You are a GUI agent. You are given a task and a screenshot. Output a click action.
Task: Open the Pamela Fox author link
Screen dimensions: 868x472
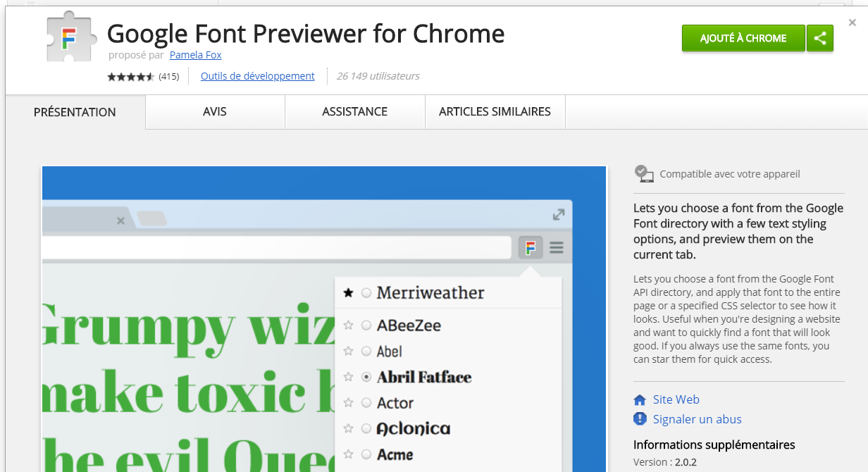(195, 55)
